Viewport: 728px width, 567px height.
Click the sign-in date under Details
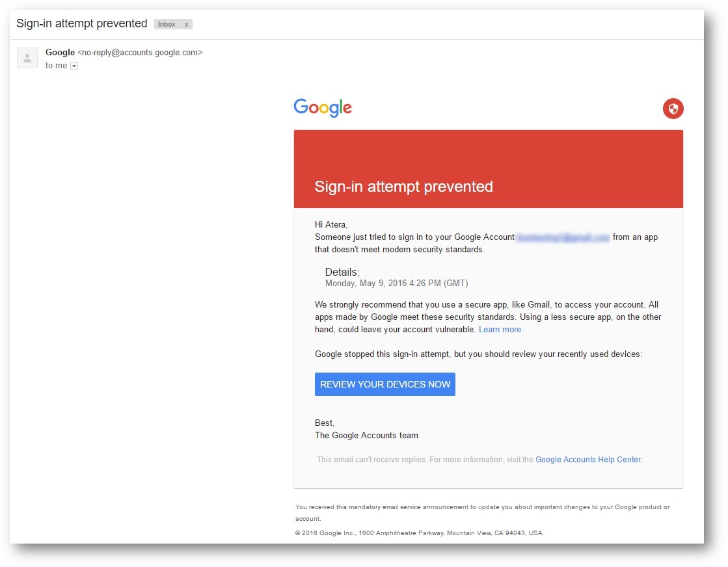point(396,283)
